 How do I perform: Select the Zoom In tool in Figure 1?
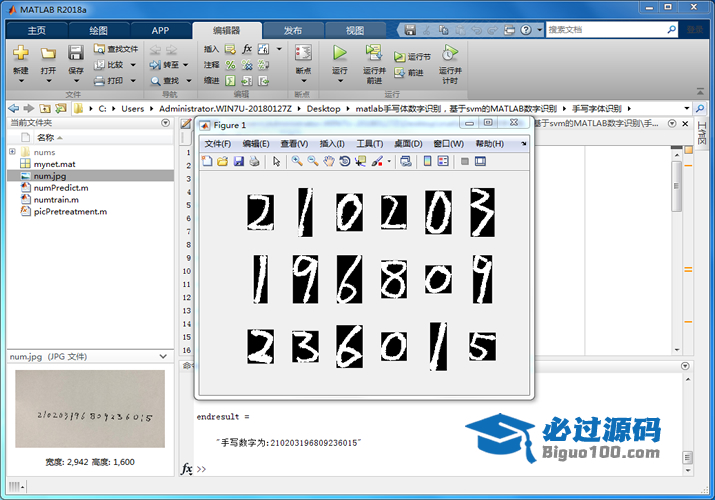coord(297,161)
